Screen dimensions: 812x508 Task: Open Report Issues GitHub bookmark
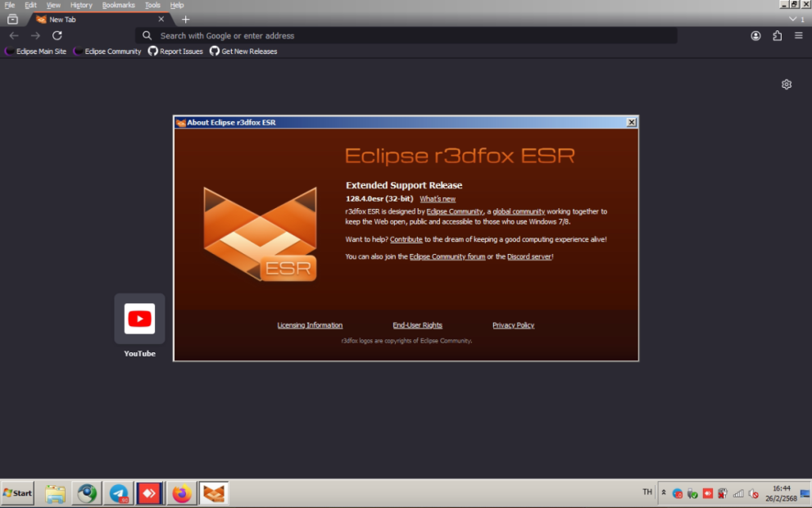click(x=175, y=52)
